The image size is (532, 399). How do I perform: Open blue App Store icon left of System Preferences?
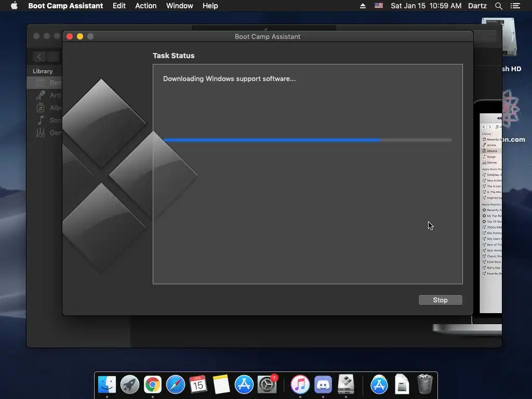[x=244, y=384]
